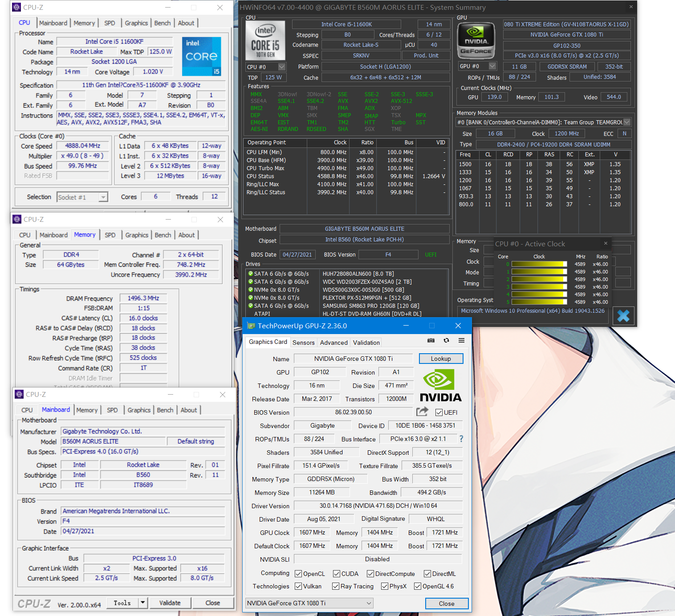
Task: Click the Close button in GPU-Z
Action: tap(447, 604)
